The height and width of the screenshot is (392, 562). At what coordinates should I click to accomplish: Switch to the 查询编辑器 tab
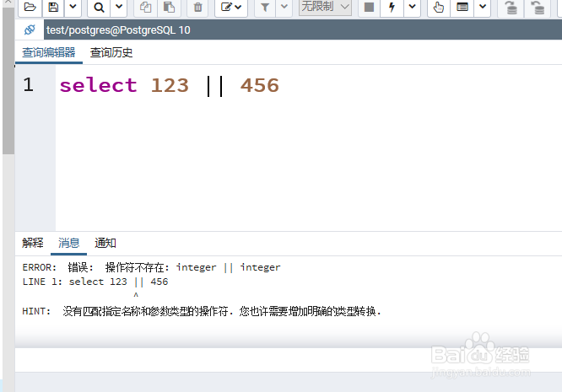point(49,52)
